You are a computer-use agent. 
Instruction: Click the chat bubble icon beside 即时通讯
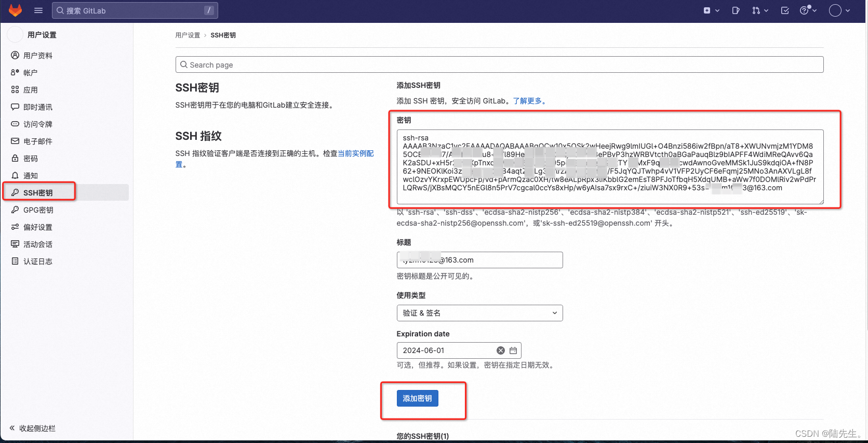15,107
